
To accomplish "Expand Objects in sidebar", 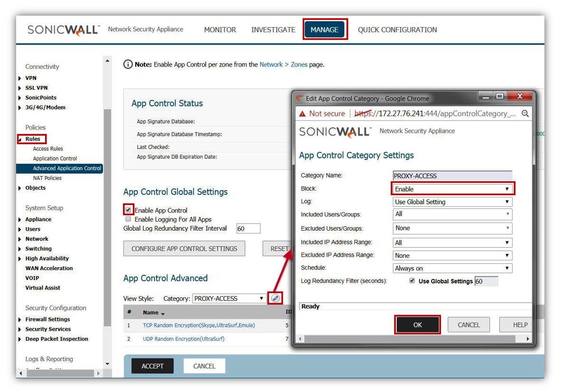I will 20,188.
